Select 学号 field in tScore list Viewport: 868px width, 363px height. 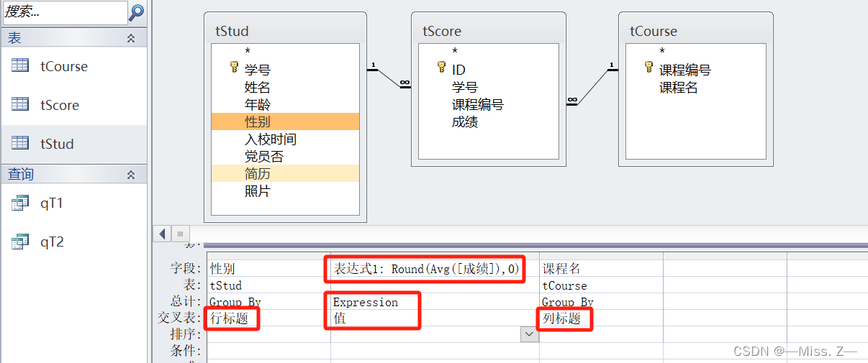point(489,87)
